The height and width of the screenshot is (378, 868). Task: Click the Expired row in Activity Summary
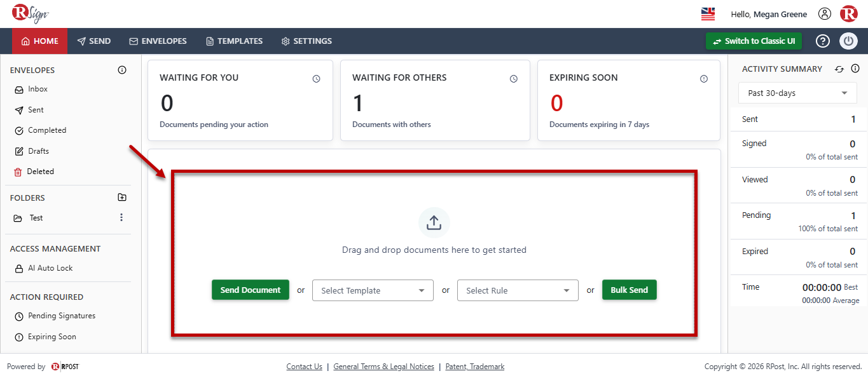(x=799, y=257)
